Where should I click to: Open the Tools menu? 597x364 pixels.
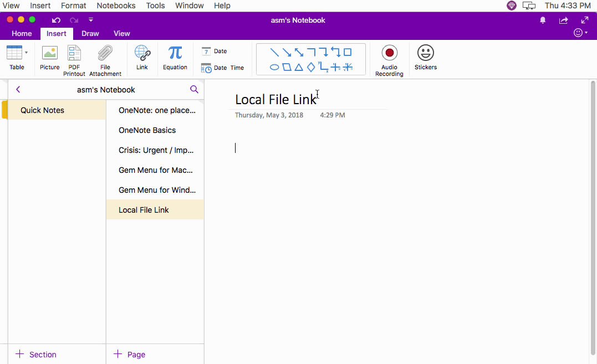coord(155,6)
